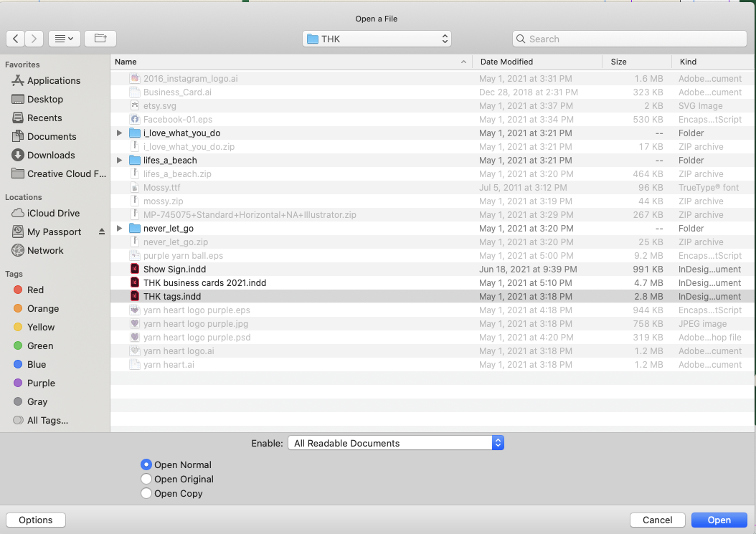Select THK business cards 2021.indd
This screenshot has width=756, height=534.
[x=204, y=283]
